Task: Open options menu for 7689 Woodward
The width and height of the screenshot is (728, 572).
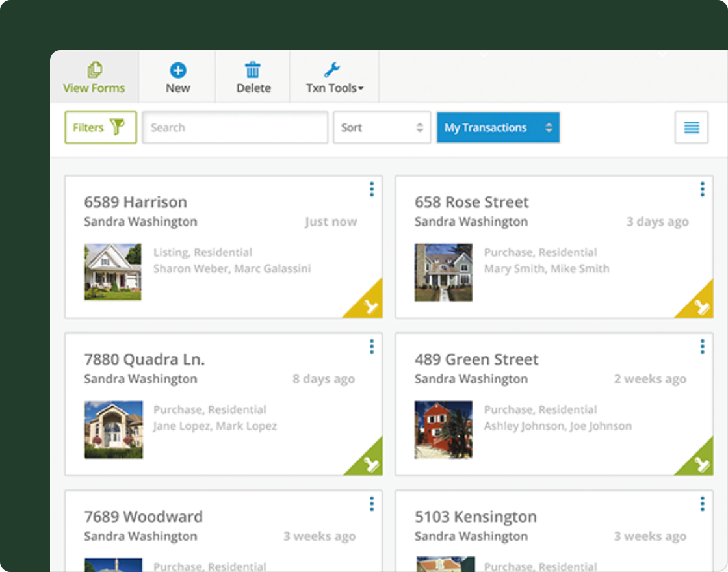Action: 371,504
